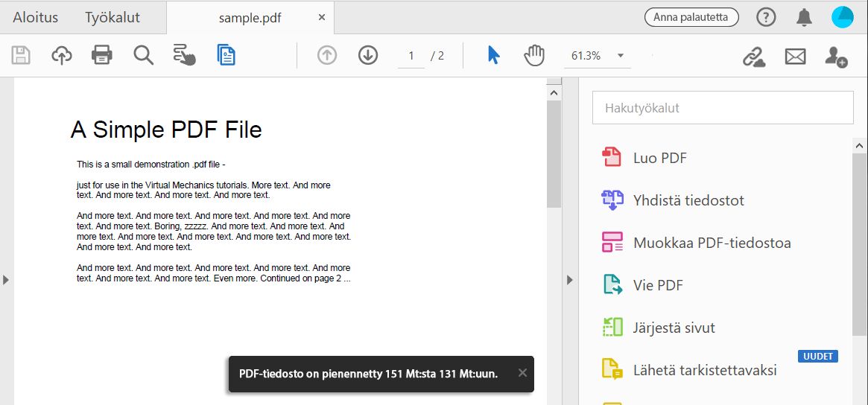
Task: Click the Lähetä tarkistettavaksi tool icon
Action: pyautogui.click(x=612, y=369)
